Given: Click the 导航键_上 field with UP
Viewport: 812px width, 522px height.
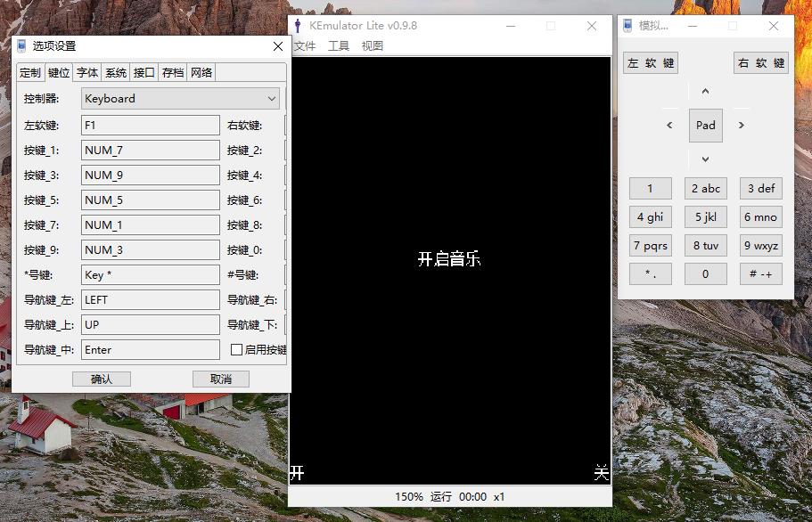Looking at the screenshot, I should click(x=150, y=325).
